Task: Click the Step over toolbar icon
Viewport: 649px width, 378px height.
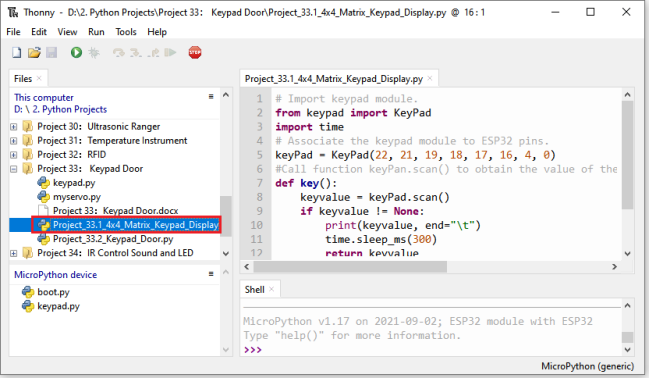Action: (x=119, y=53)
